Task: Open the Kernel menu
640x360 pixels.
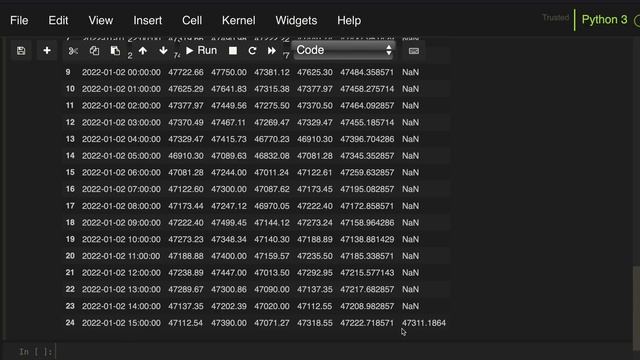Action: click(239, 20)
